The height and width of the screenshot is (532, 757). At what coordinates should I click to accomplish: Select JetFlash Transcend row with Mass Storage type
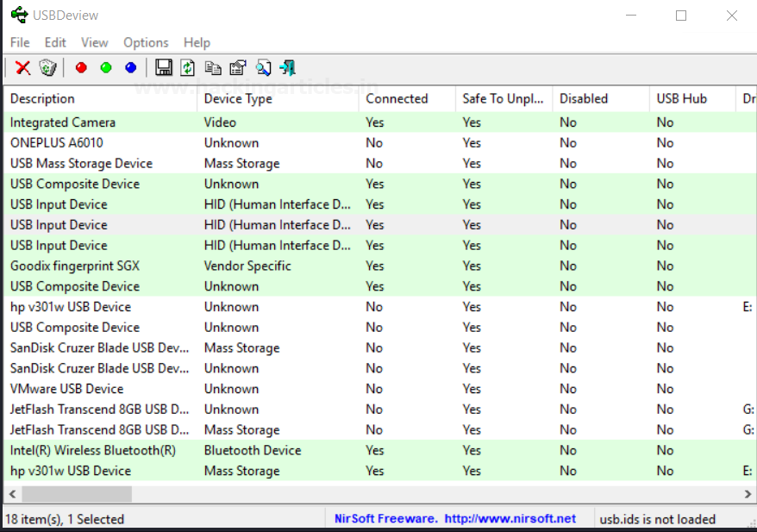click(380, 429)
